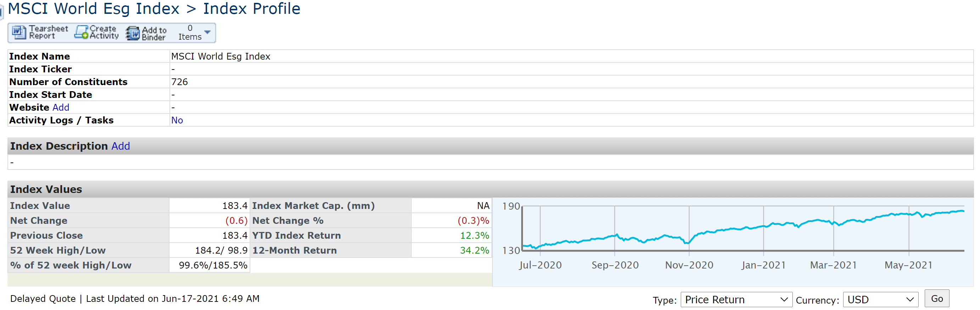Click the 52 Week High/Low label

58,250
